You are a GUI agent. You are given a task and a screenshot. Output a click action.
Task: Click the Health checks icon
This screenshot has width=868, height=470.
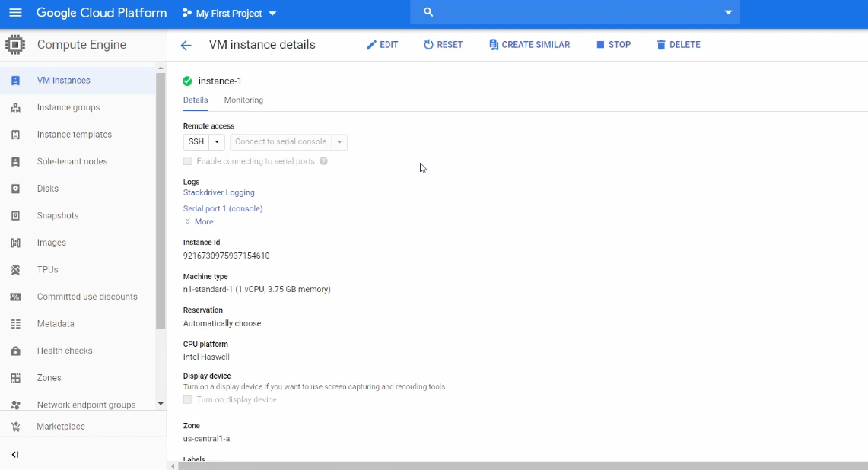click(15, 351)
